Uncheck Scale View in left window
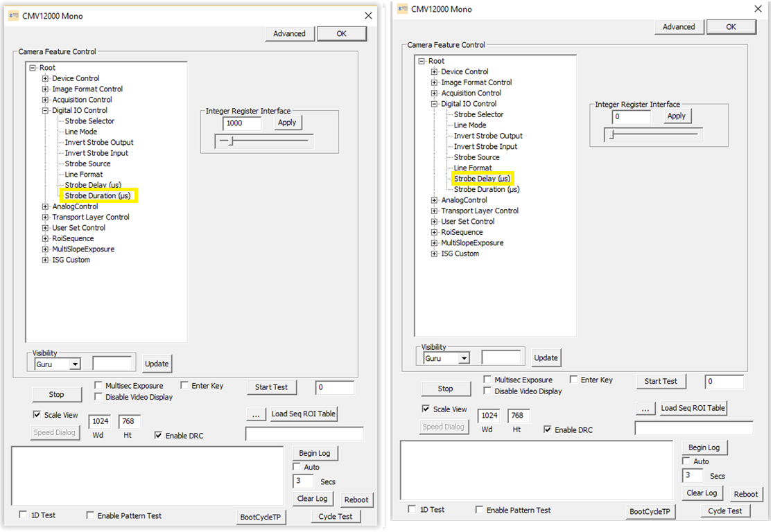The width and height of the screenshot is (773, 532). [37, 415]
